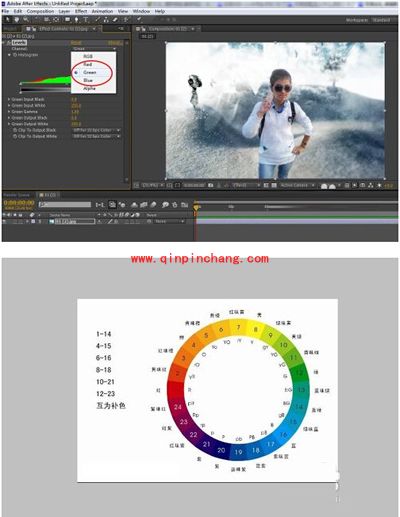Select the Levels effect name

pos(19,43)
